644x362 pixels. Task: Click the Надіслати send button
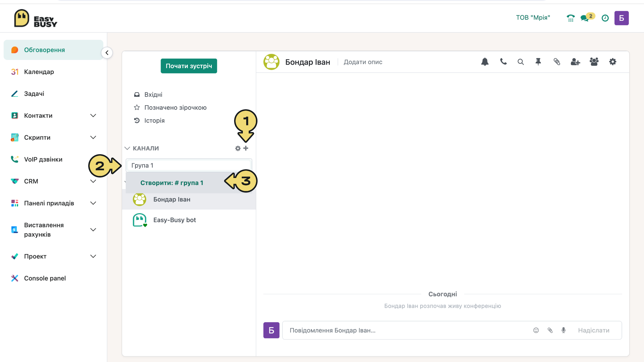click(x=594, y=330)
